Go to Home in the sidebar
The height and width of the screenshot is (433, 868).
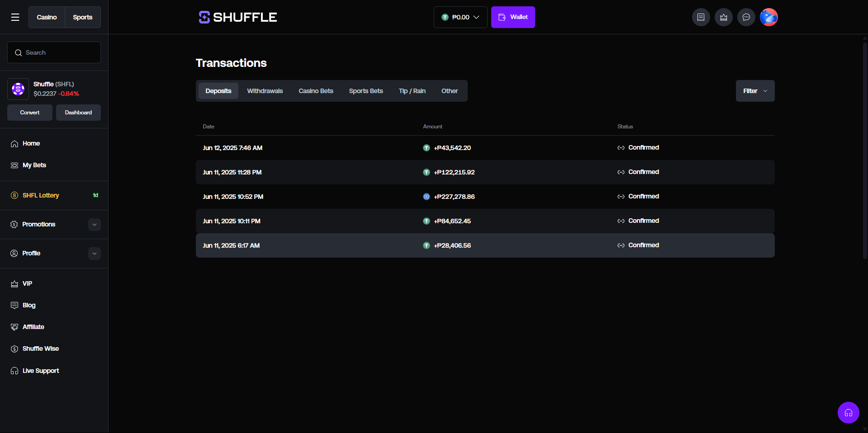(31, 144)
